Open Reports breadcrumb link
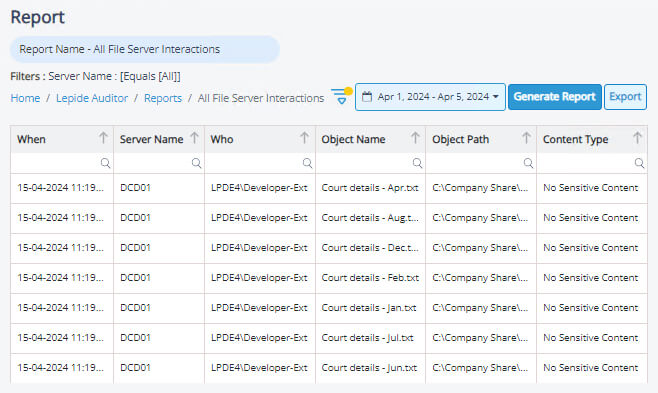Image resolution: width=658 pixels, height=393 pixels. point(163,98)
